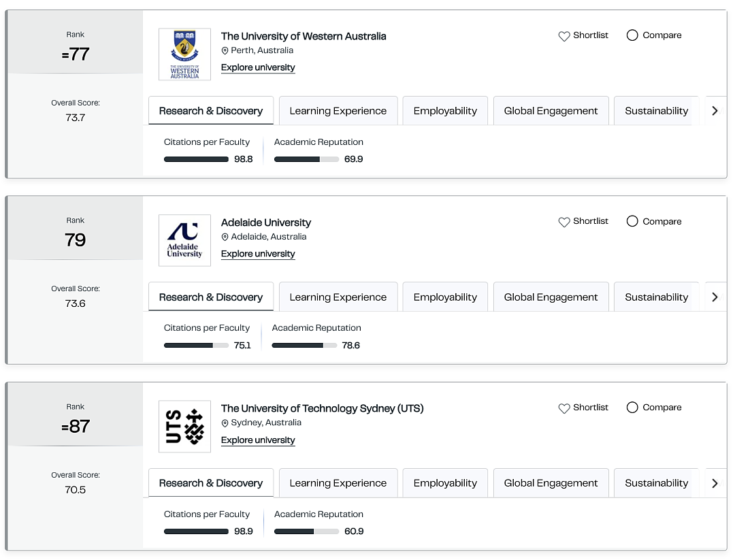
Task: Open The University of Technology Sydney (UTS) title
Action: pos(322,408)
